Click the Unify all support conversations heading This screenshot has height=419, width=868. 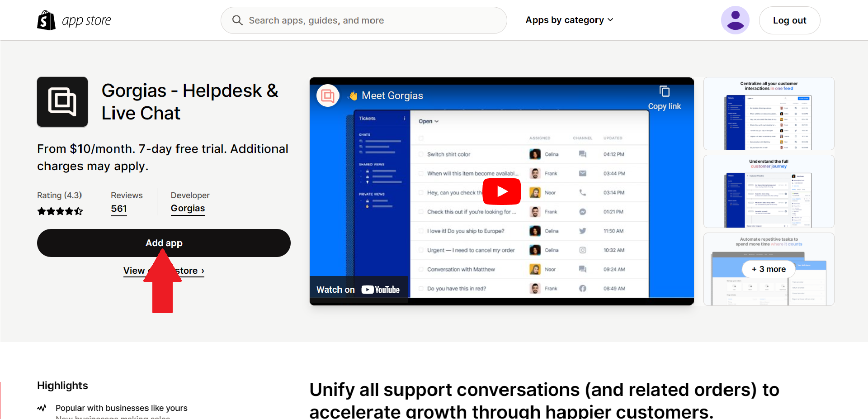(544, 400)
